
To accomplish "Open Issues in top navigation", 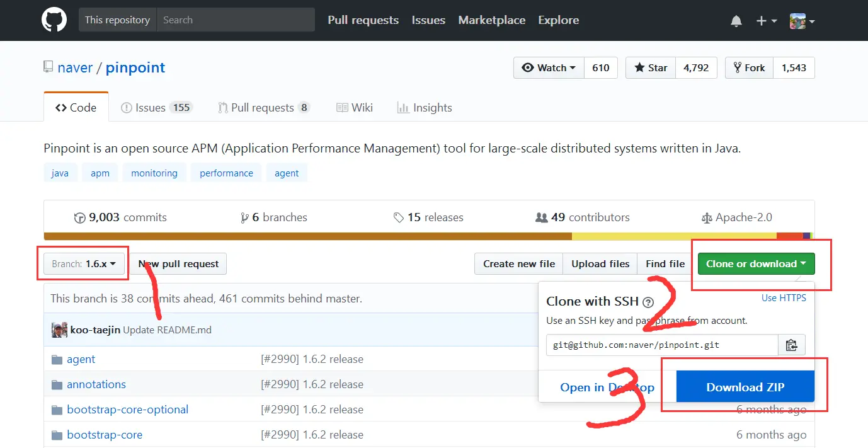I will click(x=428, y=20).
